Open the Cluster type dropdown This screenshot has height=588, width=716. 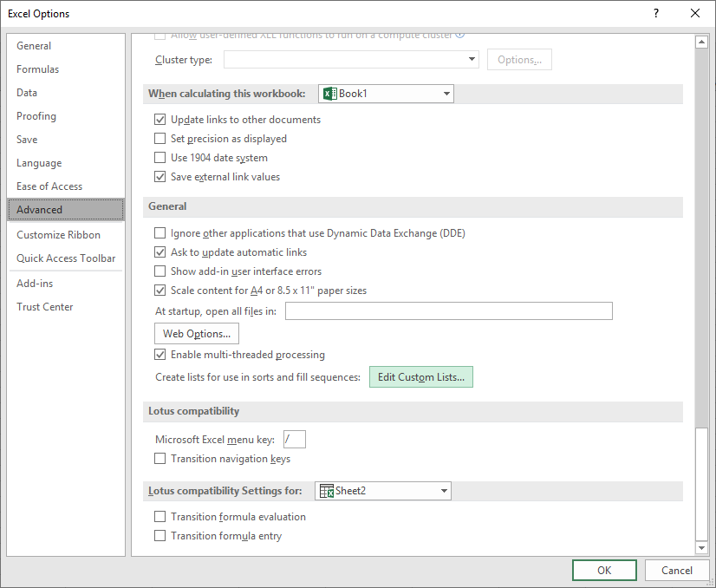point(472,60)
